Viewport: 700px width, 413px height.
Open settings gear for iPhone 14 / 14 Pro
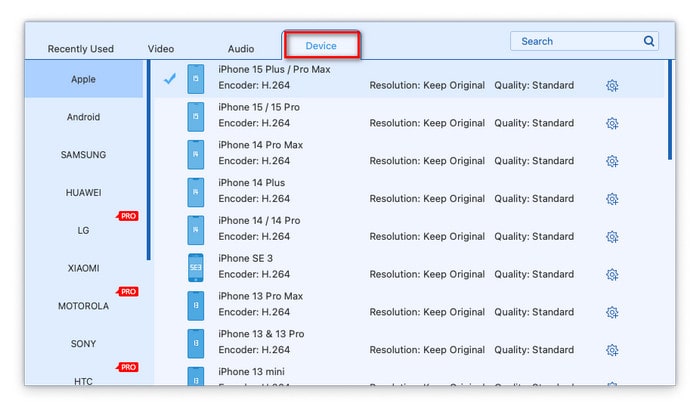click(612, 237)
